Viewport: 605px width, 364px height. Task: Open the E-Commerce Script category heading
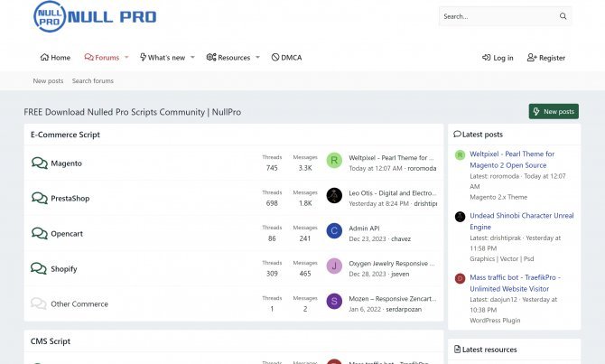65,135
